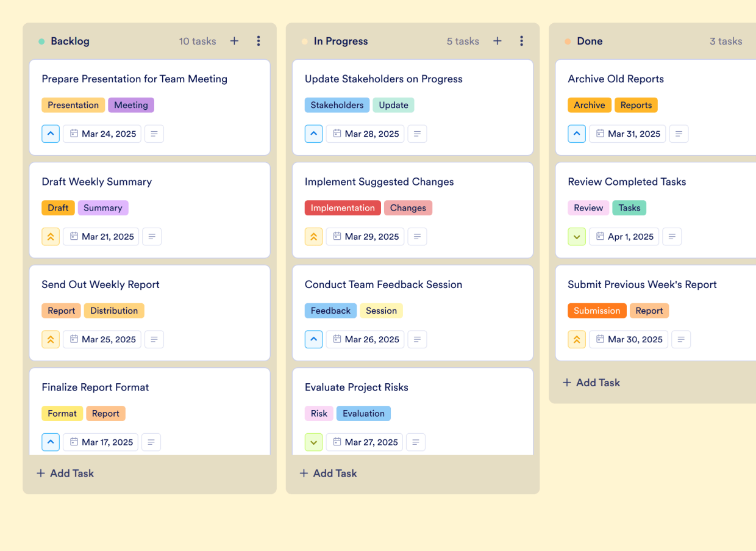Screen dimensions: 756x551
Task: Open due date Apr 1, 2025 on Review Completed Tasks
Action: [624, 236]
